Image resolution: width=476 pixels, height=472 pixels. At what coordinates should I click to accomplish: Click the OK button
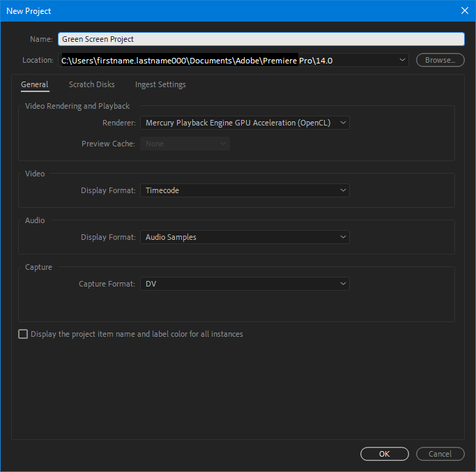click(x=384, y=454)
